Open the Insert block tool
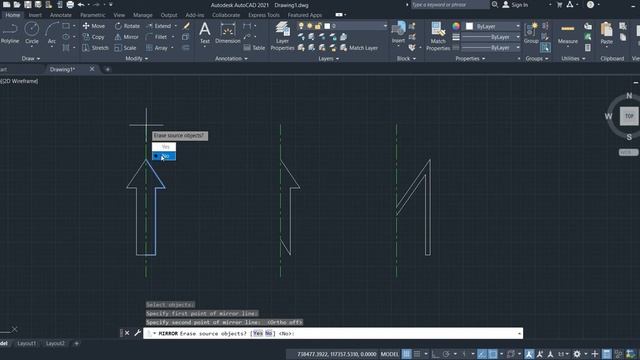The image size is (640, 360). (x=398, y=33)
